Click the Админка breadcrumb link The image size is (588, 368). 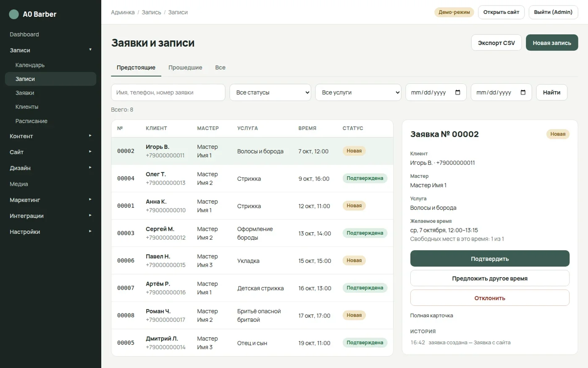click(123, 13)
